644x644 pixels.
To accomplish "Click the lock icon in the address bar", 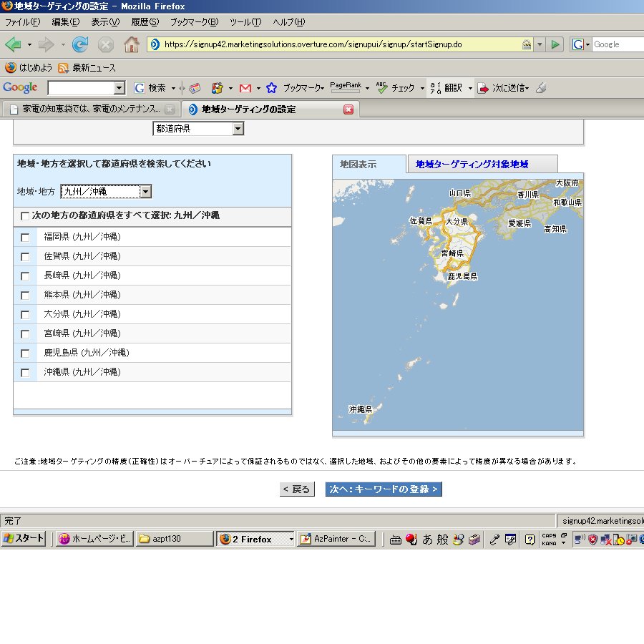I will pyautogui.click(x=527, y=44).
